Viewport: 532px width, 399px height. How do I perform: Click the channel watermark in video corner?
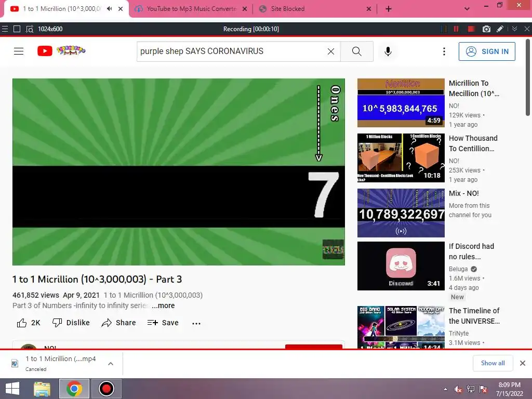pyautogui.click(x=333, y=249)
